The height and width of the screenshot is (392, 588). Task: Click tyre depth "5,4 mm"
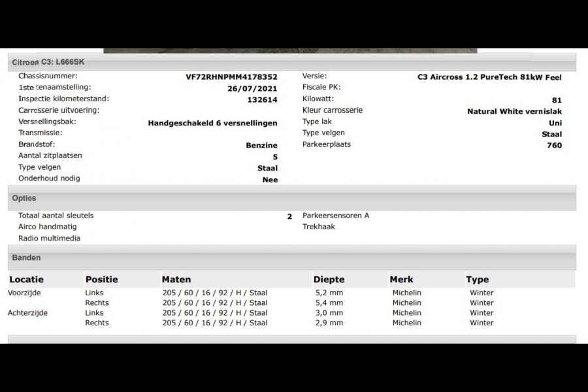[329, 302]
